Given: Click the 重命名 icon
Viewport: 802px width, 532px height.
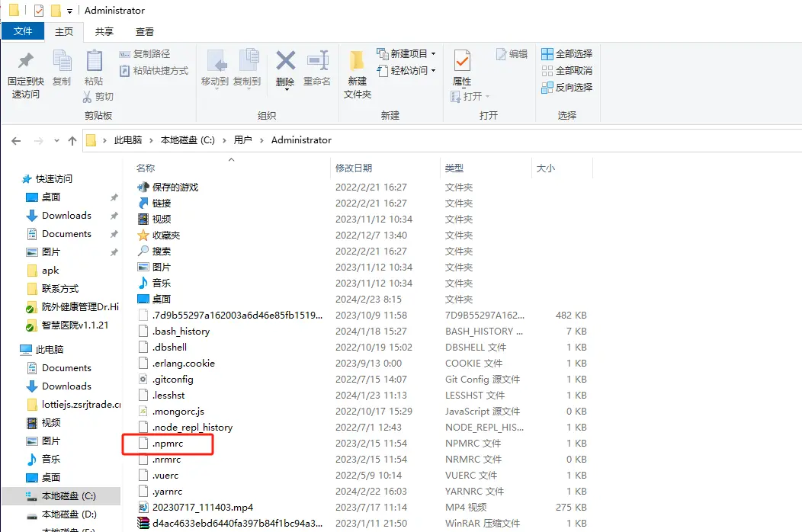Looking at the screenshot, I should coord(318,60).
